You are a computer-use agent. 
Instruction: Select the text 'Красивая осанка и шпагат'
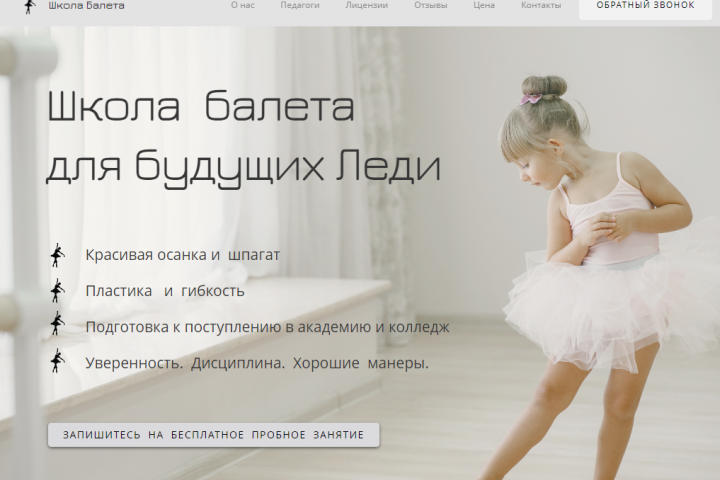point(182,255)
